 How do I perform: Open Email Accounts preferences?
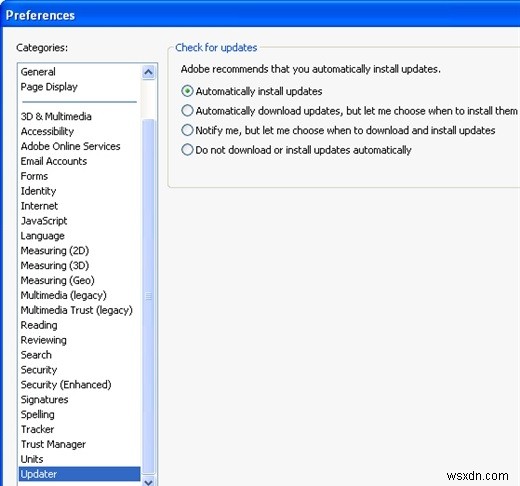coord(54,161)
